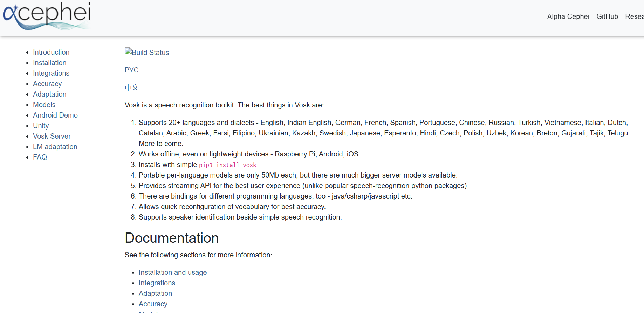Viewport: 644px width, 313px height.
Task: Switch to Russian via РУС link
Action: [132, 70]
